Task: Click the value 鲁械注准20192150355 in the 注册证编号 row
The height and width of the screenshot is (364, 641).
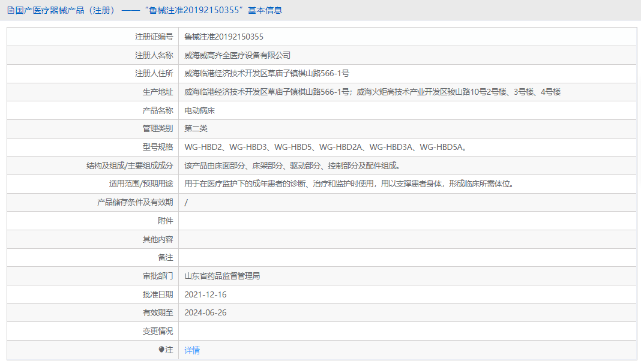Action: (x=224, y=37)
